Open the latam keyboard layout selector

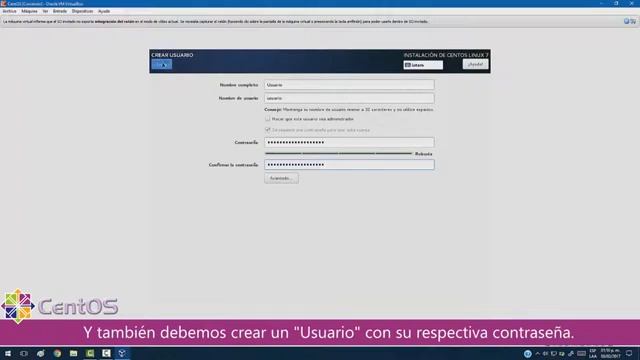click(423, 65)
